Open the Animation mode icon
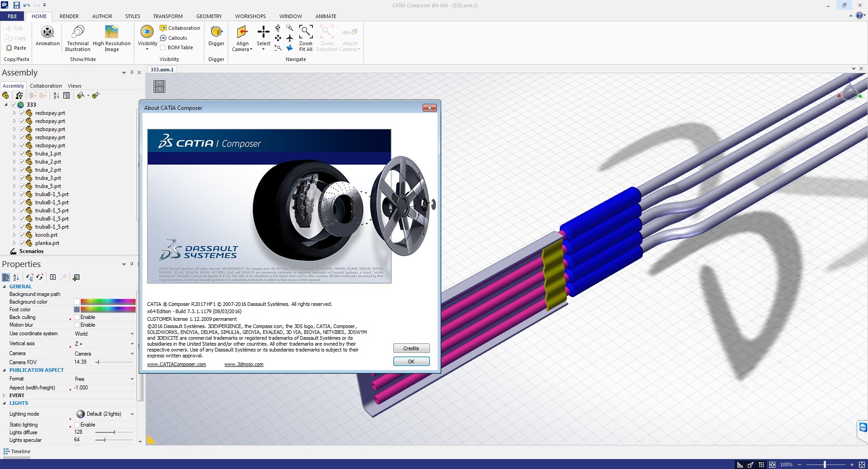Image resolution: width=868 pixels, height=469 pixels. tap(47, 33)
